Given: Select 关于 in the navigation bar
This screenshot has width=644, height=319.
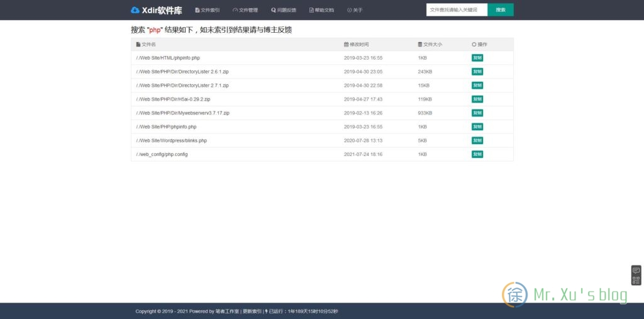Looking at the screenshot, I should [x=355, y=10].
